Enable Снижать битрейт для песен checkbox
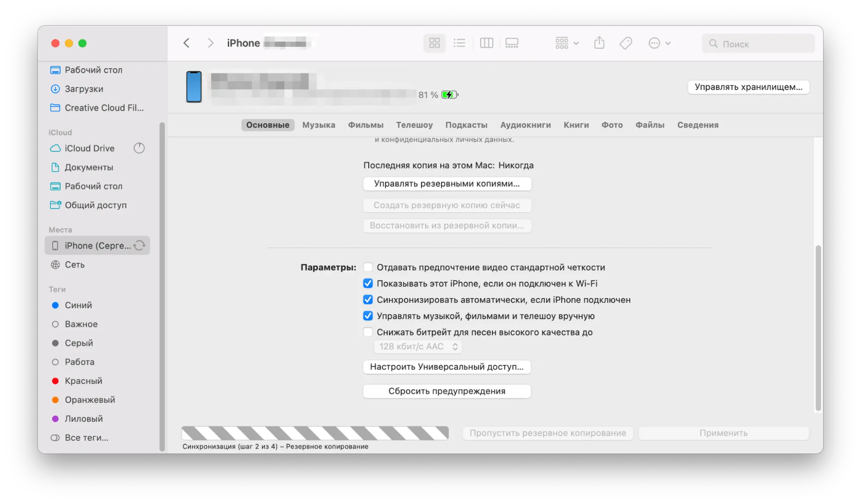This screenshot has height=504, width=861. [368, 332]
